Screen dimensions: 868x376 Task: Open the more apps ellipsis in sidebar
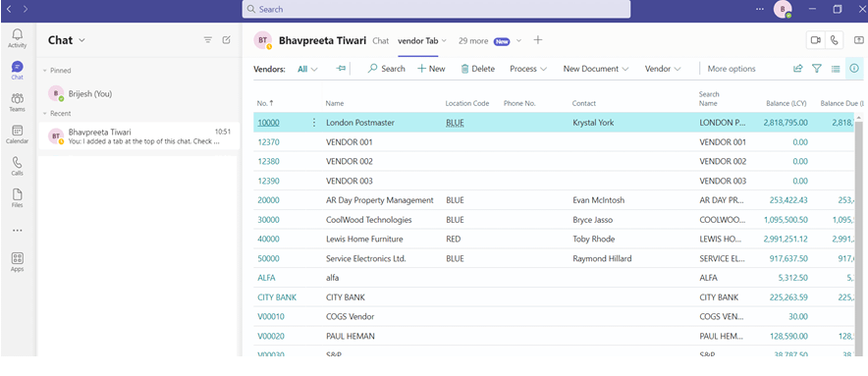pos(17,231)
